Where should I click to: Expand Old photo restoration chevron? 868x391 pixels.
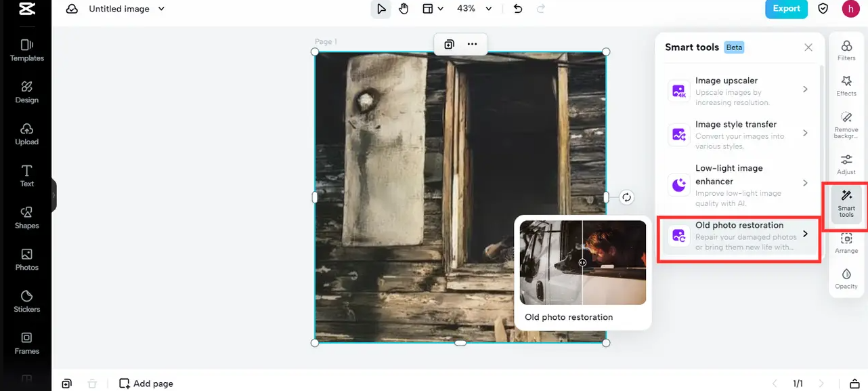tap(805, 234)
